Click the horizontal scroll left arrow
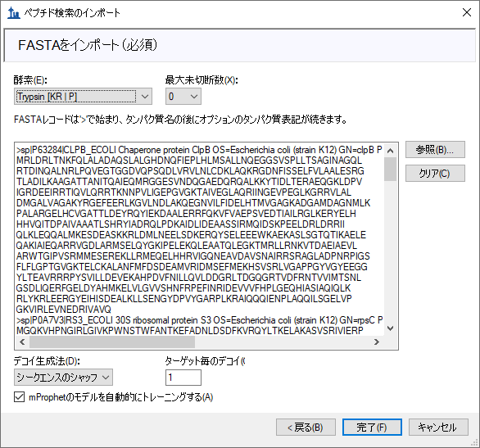This screenshot has width=480, height=448. pyautogui.click(x=22, y=342)
